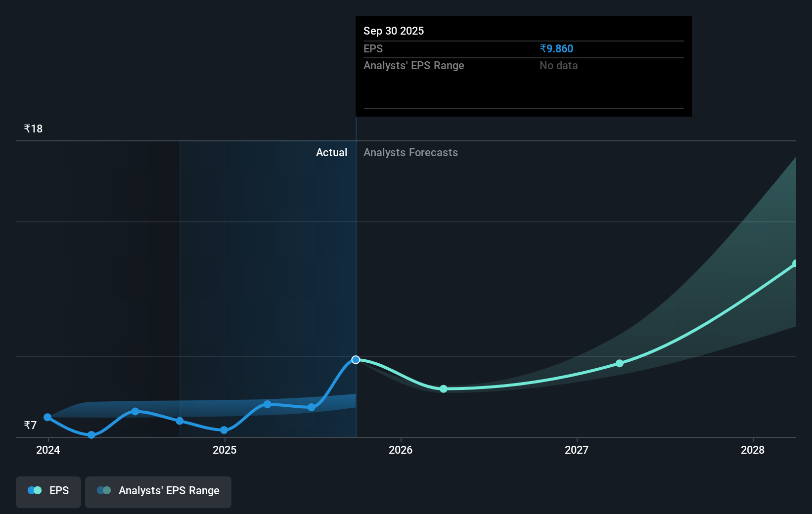Click the lowest EPS data point after 2024
Screen dimensions: 812x514
click(x=91, y=435)
